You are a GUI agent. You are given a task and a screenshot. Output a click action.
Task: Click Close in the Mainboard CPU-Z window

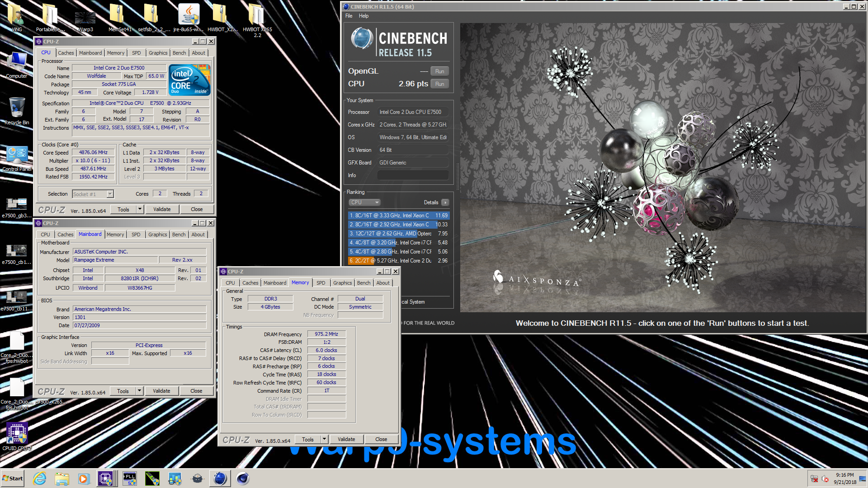click(x=196, y=391)
